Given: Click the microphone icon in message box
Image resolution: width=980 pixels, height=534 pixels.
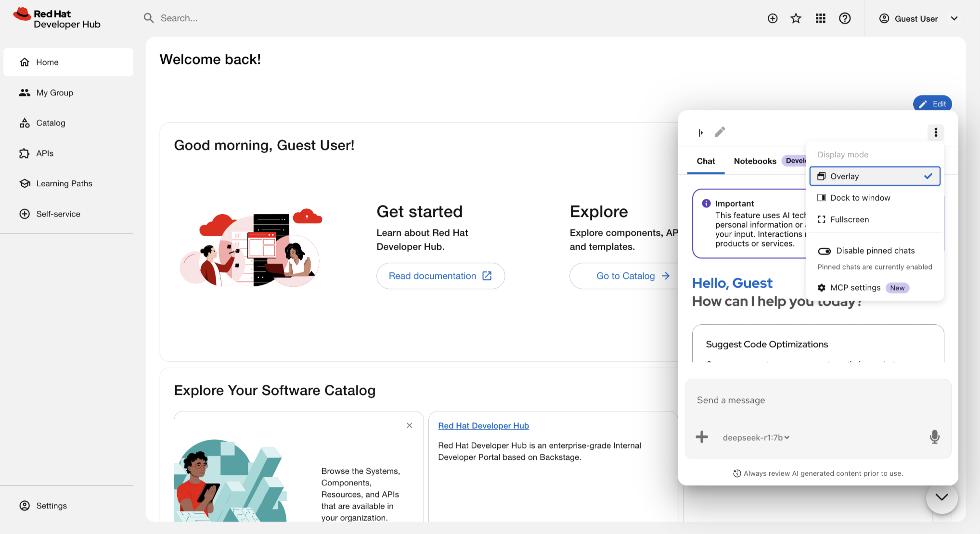Looking at the screenshot, I should coord(934,437).
